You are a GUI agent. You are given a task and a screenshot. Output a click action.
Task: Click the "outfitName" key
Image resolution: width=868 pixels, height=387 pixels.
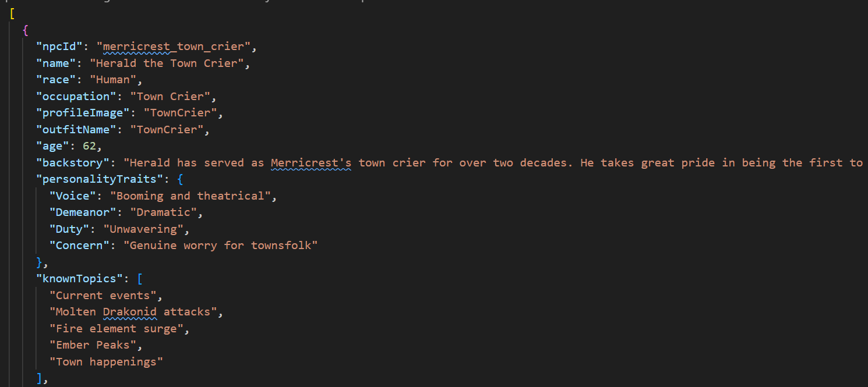click(x=76, y=129)
